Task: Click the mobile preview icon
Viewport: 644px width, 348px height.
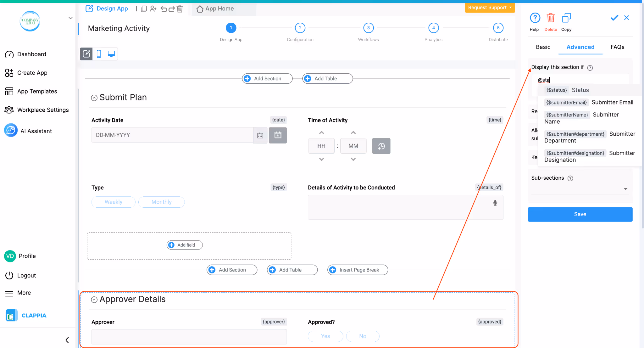Action: coord(99,54)
